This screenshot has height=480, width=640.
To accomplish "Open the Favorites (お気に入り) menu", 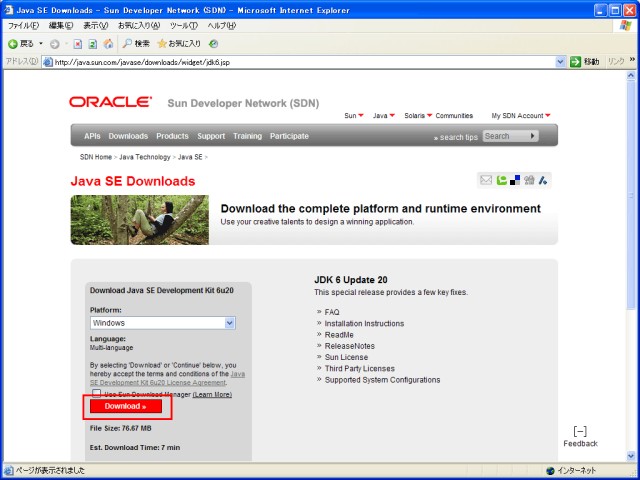I will tap(139, 26).
